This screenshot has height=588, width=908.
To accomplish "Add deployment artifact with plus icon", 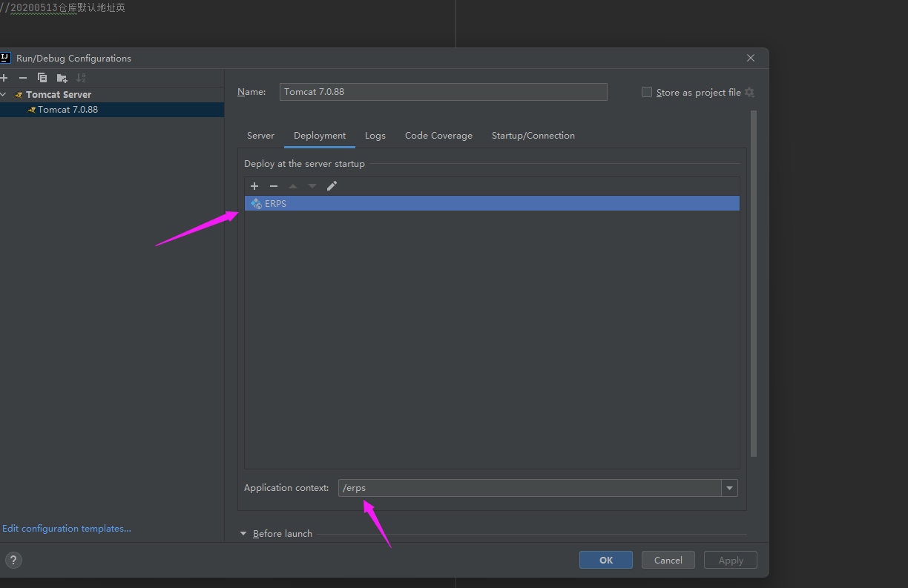I will click(254, 186).
